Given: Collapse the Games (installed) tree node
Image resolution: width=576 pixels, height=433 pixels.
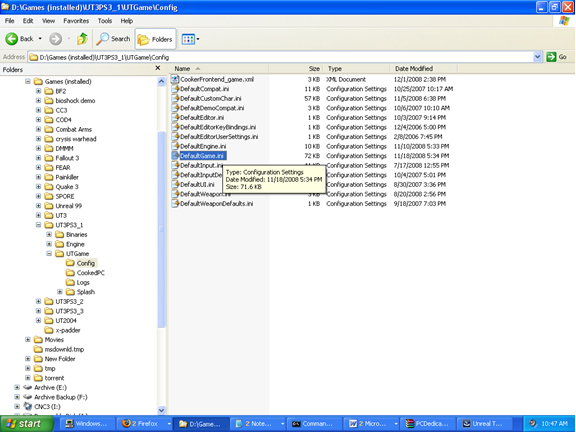Looking at the screenshot, I should (x=28, y=82).
